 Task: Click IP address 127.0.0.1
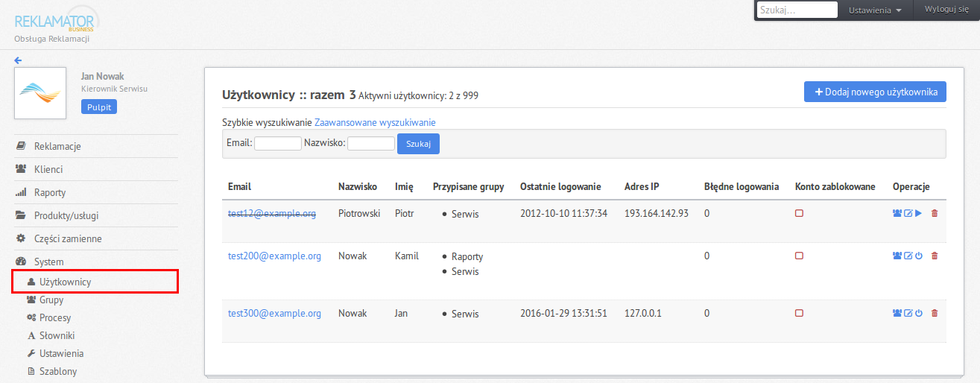tap(643, 313)
